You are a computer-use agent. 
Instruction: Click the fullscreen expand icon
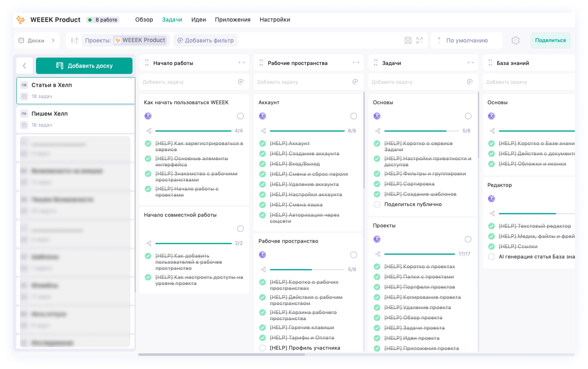(x=420, y=40)
